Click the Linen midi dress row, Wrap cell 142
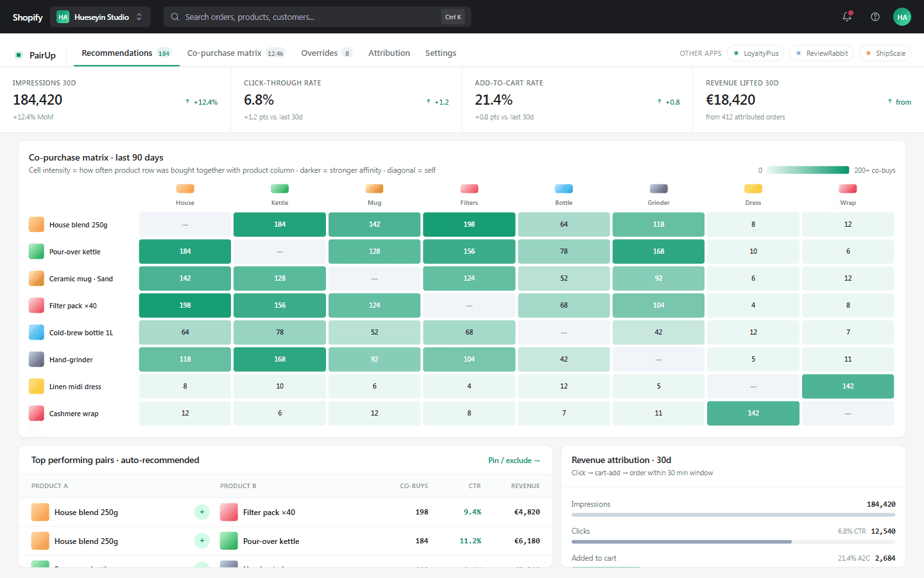Screen dimensions: 924x578 848,387
